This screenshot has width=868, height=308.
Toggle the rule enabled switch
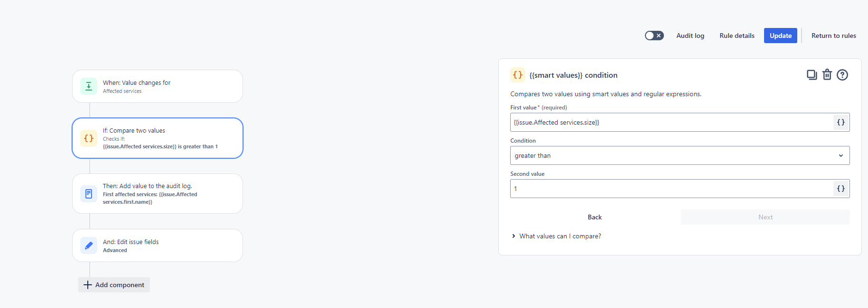click(x=654, y=36)
